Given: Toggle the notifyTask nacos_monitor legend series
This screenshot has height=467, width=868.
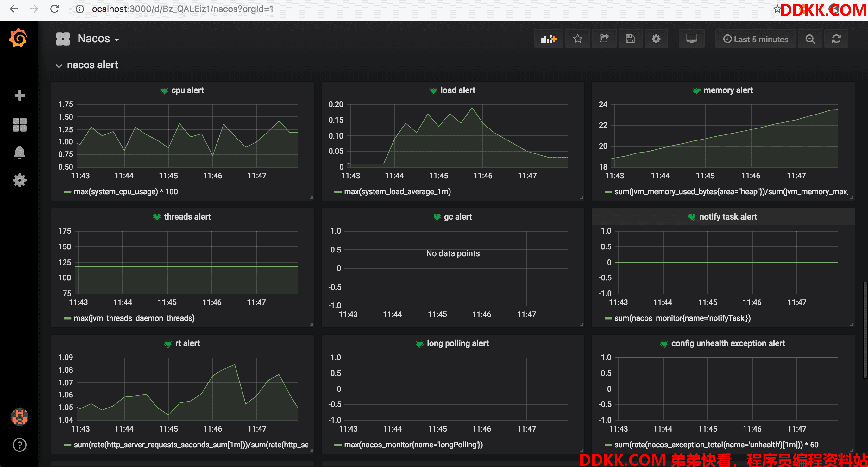Looking at the screenshot, I should point(682,319).
